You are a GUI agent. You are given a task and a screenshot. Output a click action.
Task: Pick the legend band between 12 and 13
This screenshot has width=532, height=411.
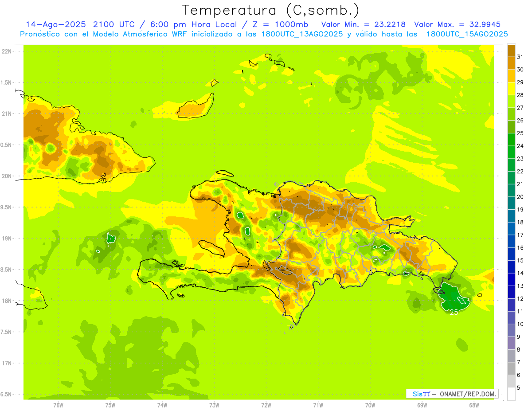[x=511, y=292]
